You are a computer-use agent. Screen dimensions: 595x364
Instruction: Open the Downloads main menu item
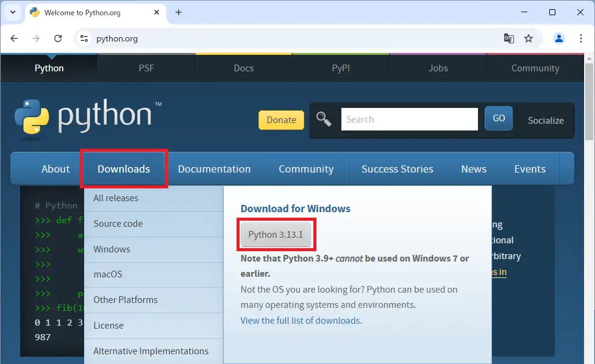tap(124, 169)
